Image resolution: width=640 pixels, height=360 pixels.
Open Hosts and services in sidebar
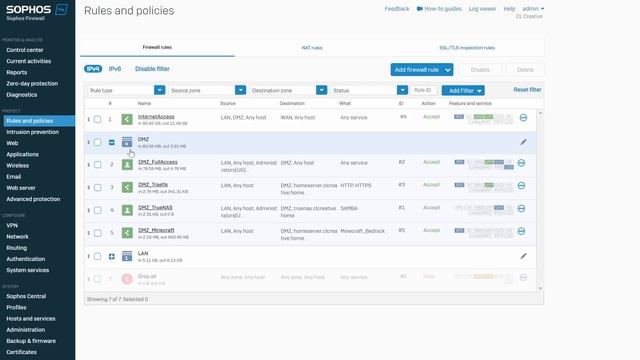[x=31, y=318]
